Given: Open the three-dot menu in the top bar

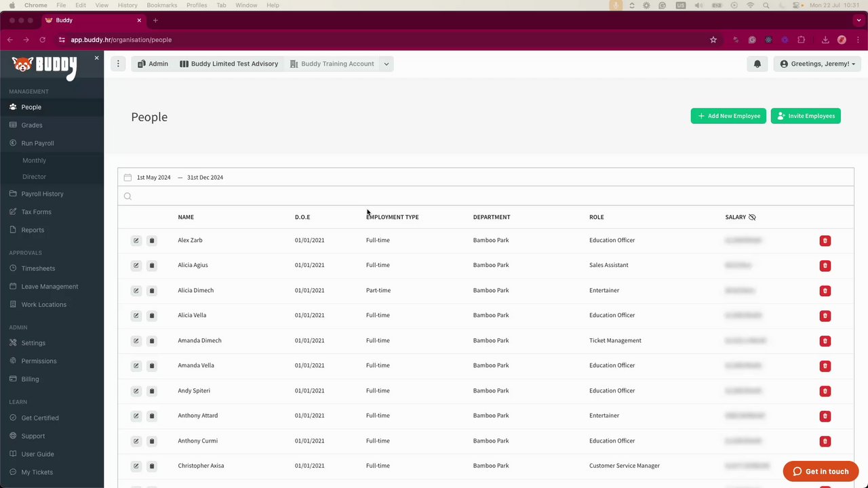Looking at the screenshot, I should pyautogui.click(x=118, y=64).
